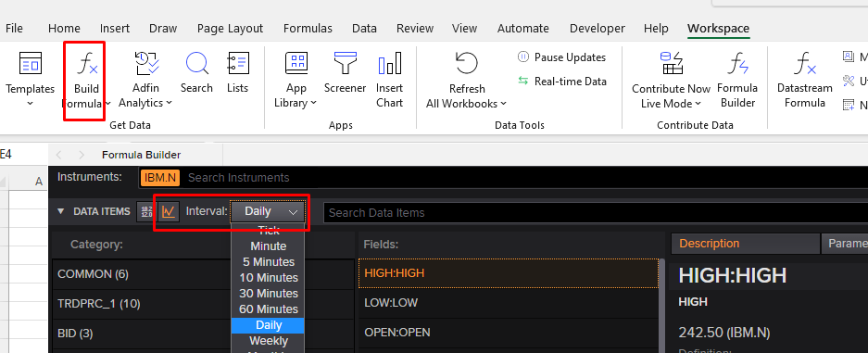Switch to the Automate tab
This screenshot has width=868, height=353.
coord(523,28)
